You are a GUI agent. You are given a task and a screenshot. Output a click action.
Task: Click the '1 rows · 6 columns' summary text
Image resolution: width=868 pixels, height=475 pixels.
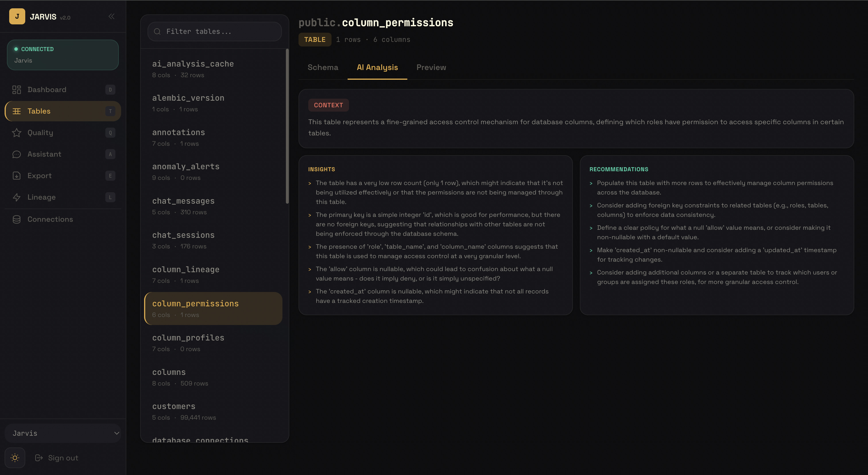(x=373, y=40)
